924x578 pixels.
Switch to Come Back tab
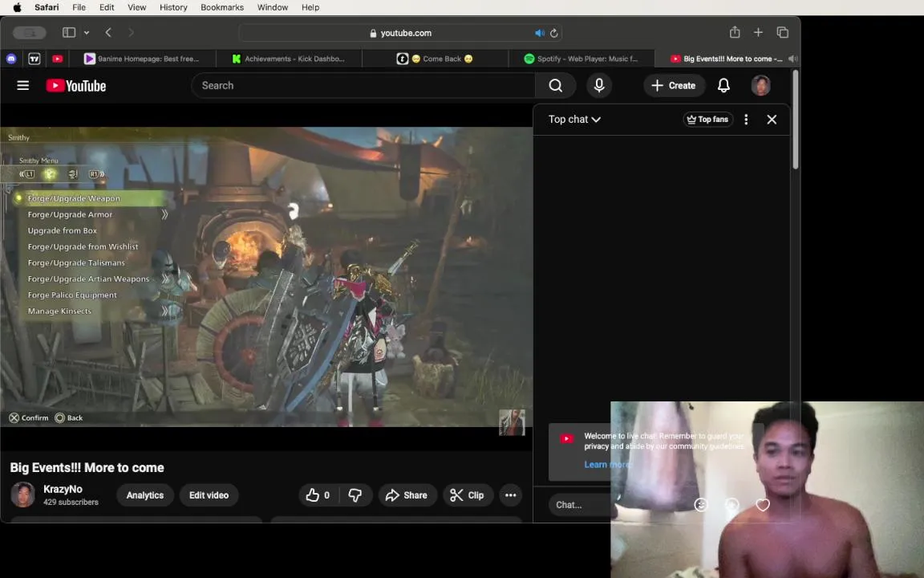point(435,59)
